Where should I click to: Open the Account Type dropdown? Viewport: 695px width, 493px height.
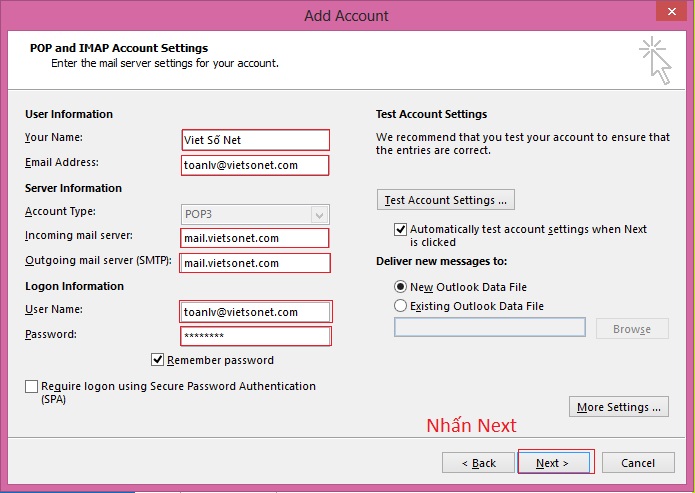[x=320, y=214]
